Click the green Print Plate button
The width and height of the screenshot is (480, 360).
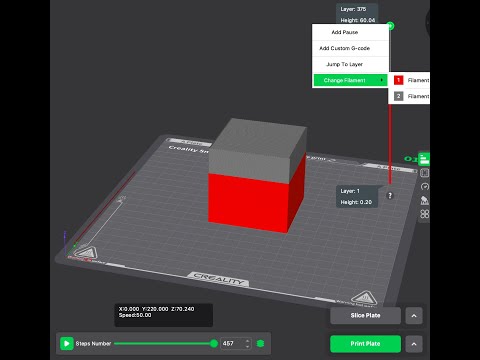click(365, 344)
